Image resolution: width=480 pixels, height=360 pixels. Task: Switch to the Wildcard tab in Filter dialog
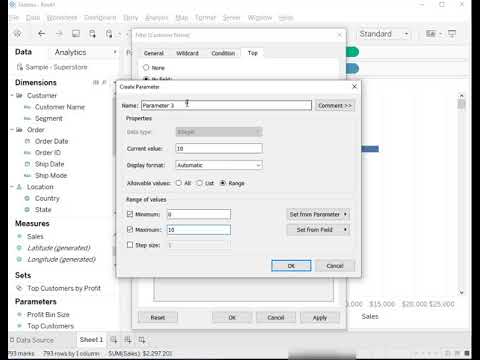point(187,53)
